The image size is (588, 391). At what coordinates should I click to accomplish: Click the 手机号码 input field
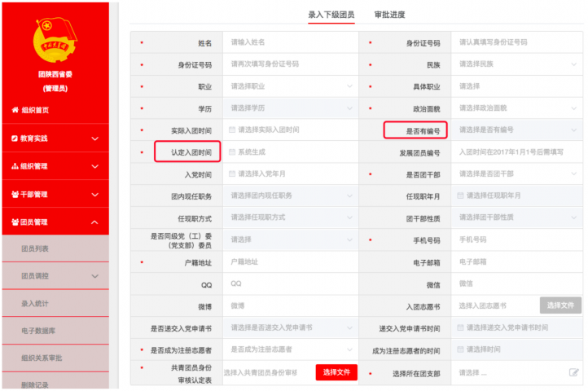click(x=518, y=239)
